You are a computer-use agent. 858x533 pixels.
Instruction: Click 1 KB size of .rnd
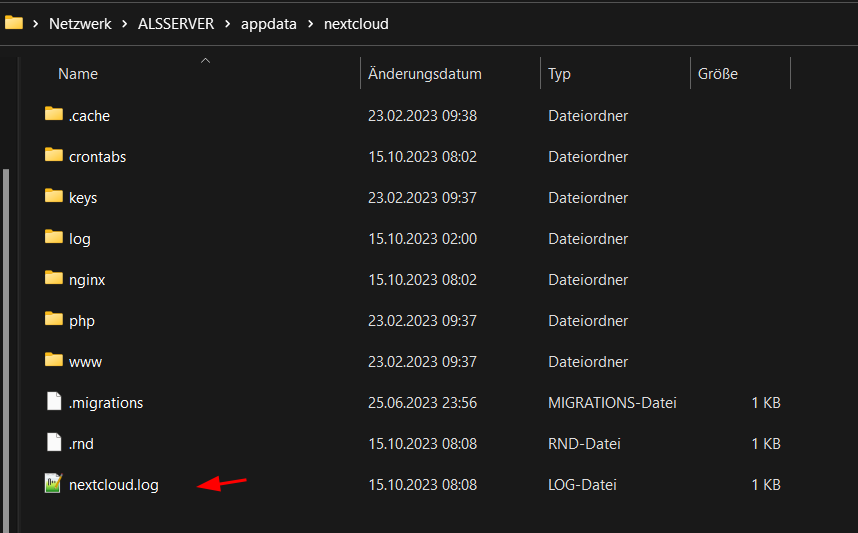pos(766,444)
